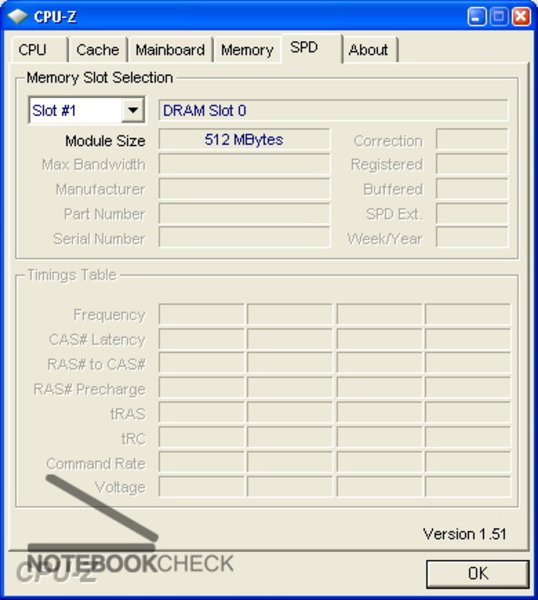This screenshot has width=538, height=600.
Task: Click the empty Max Bandwidth field
Action: (x=244, y=164)
